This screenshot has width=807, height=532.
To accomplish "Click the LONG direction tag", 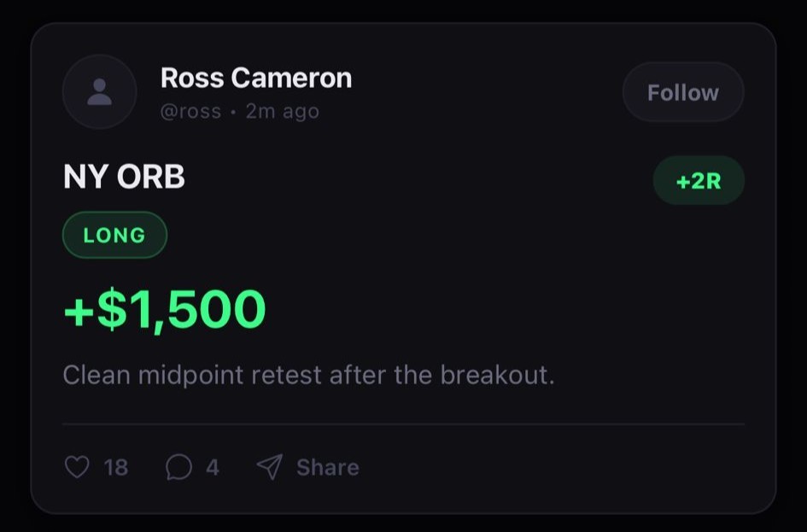I will [x=114, y=235].
